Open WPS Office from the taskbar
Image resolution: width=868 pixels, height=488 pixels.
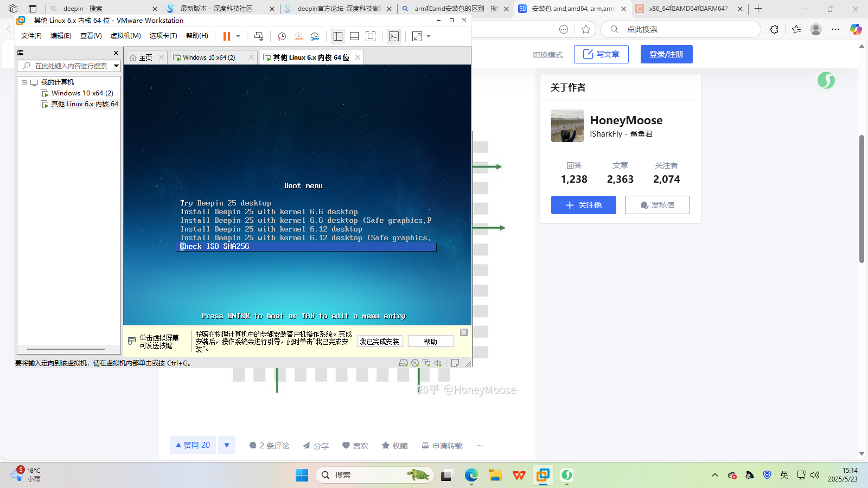point(519,476)
